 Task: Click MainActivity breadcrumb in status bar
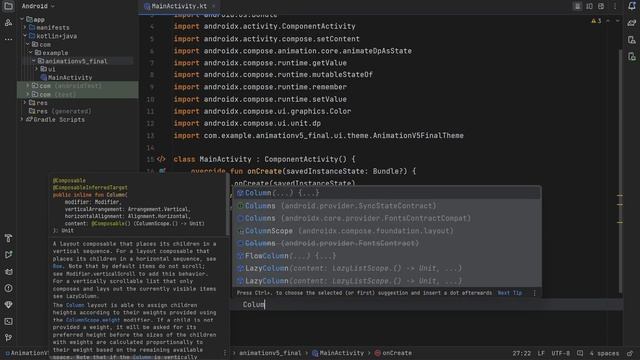(x=338, y=353)
